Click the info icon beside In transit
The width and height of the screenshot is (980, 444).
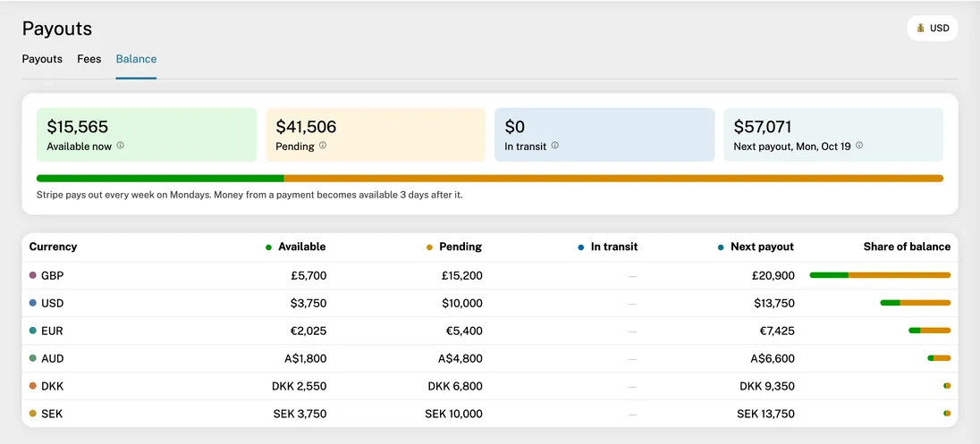[555, 146]
